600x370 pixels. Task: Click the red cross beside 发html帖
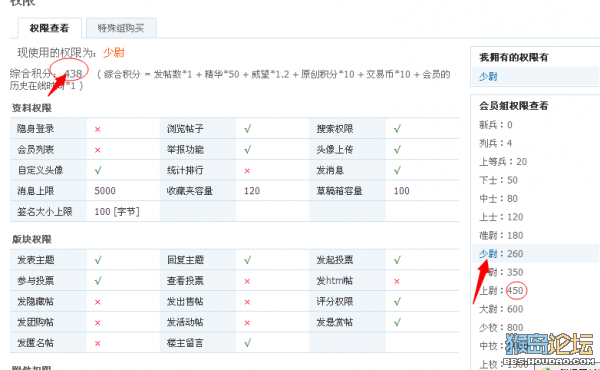tap(397, 281)
